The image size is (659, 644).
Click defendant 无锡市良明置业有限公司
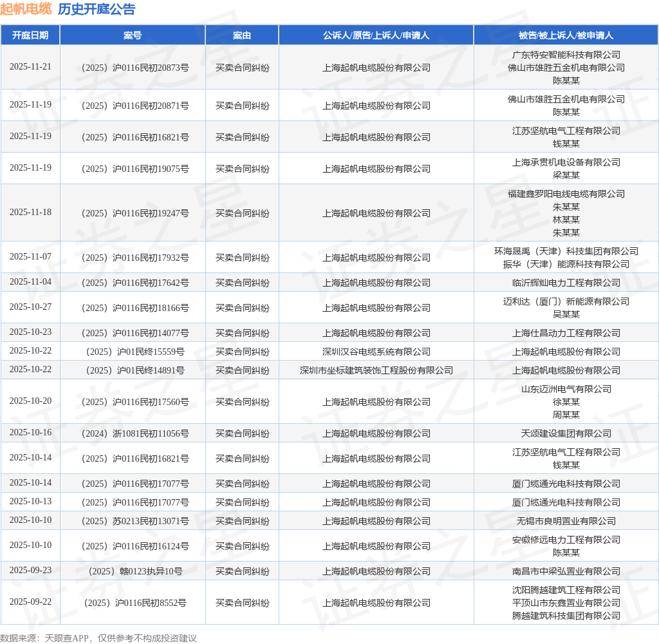click(x=566, y=521)
